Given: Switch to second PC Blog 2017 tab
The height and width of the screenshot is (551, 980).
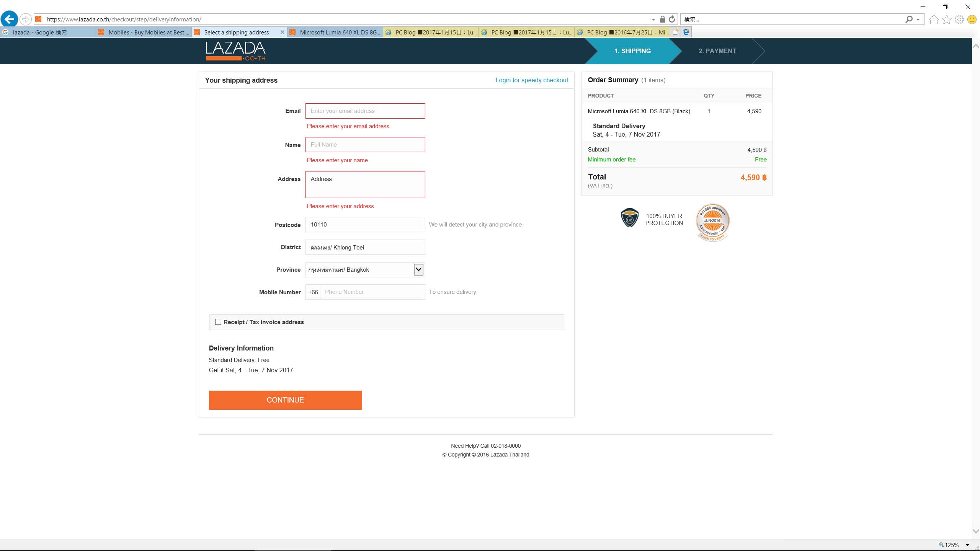Looking at the screenshot, I should [526, 32].
